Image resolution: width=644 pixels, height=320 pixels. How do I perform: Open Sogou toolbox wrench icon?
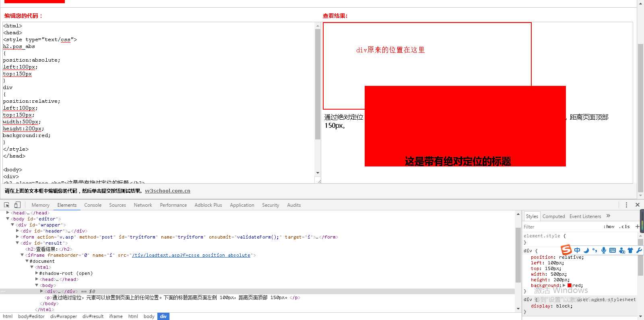coord(639,250)
